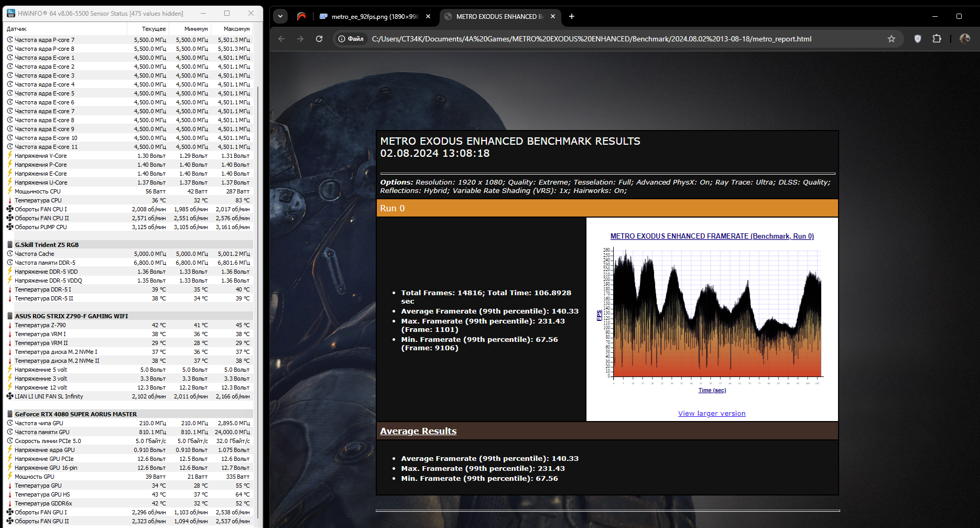Click the thermometer icon beside Температура GDDR6x
This screenshot has width=980, height=528.
(x=10, y=503)
